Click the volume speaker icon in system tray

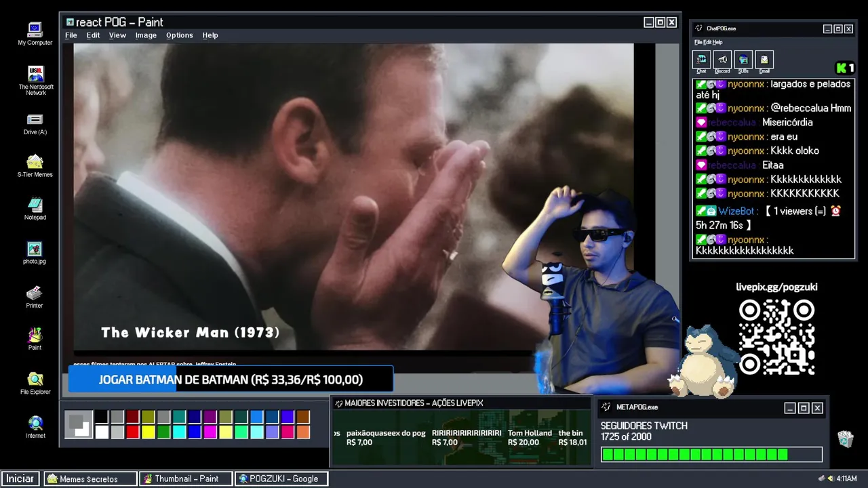pos(830,479)
